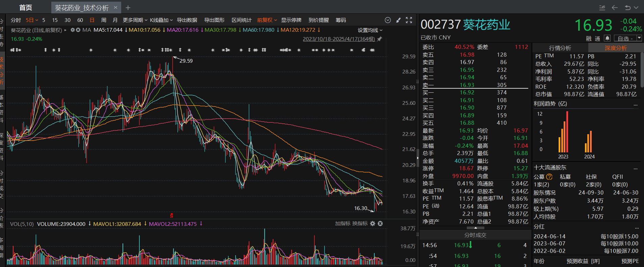Viewport: 644px width, 267px height.
Task: Open the 更多周期 dropdown
Action: click(x=135, y=20)
